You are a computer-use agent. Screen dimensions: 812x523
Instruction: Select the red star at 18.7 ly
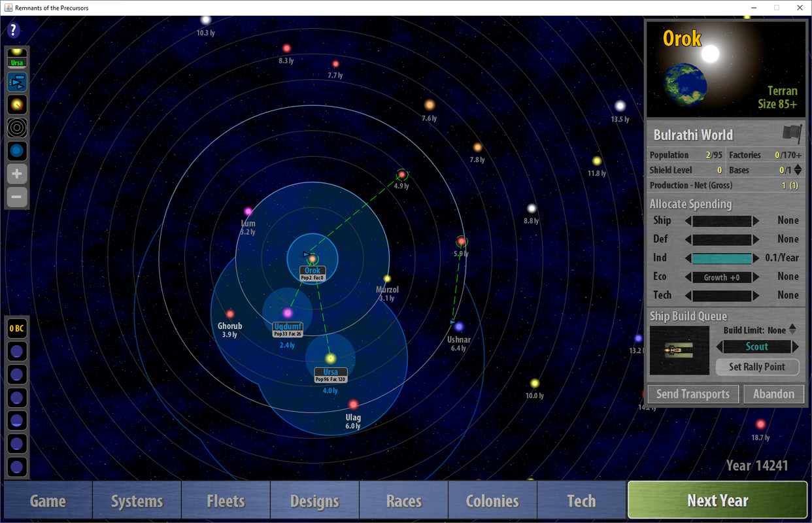[760, 424]
